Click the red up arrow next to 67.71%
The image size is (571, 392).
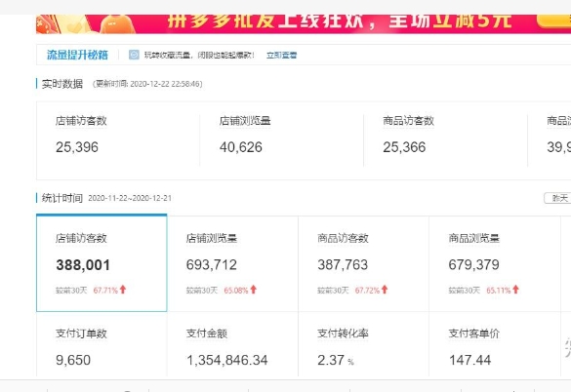pyautogui.click(x=123, y=290)
